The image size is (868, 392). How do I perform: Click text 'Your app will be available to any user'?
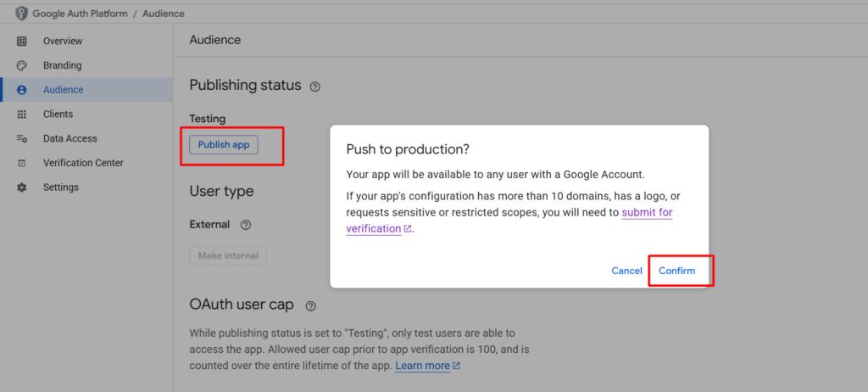[x=495, y=175]
